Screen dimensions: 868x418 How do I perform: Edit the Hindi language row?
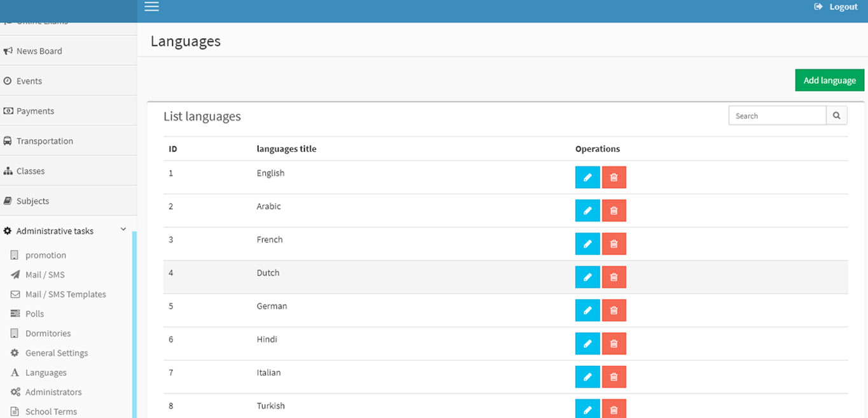[x=588, y=344]
